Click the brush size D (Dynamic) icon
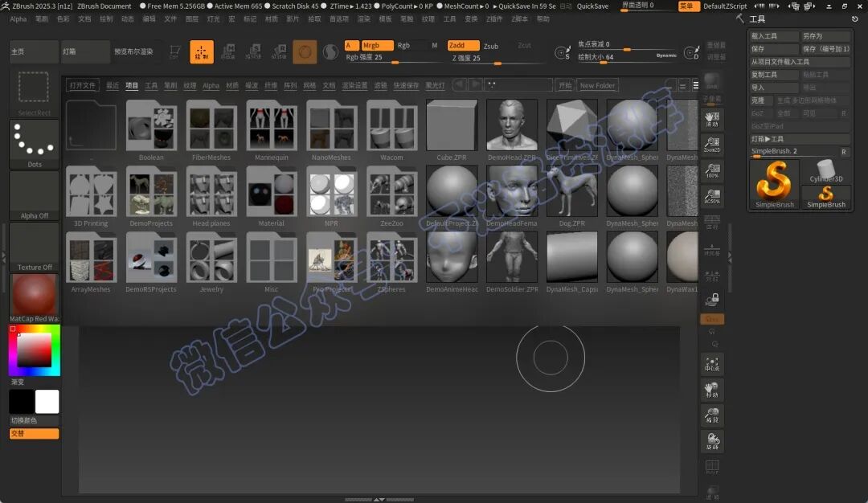Viewport: 868px width, 503px height. click(x=691, y=52)
